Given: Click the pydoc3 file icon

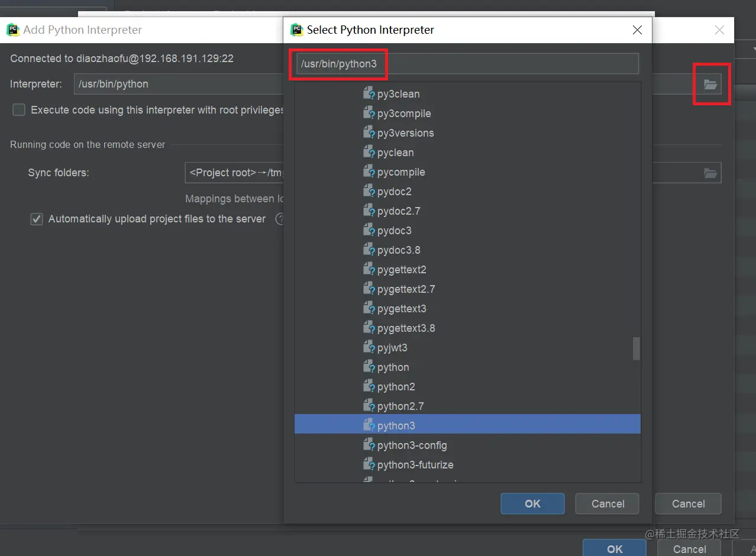Looking at the screenshot, I should 369,230.
